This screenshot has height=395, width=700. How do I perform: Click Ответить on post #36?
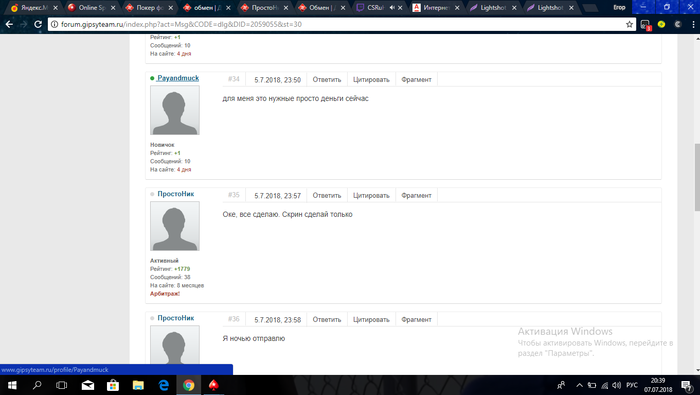pos(327,320)
